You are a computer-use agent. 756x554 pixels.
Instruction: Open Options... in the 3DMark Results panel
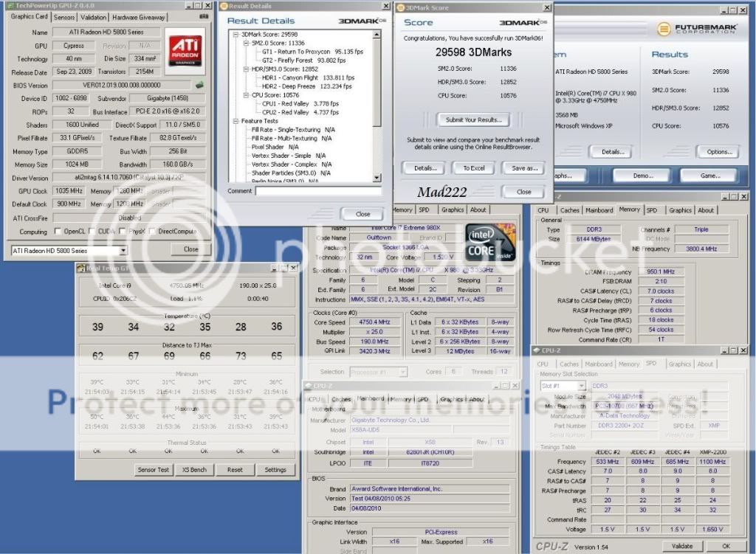719,152
